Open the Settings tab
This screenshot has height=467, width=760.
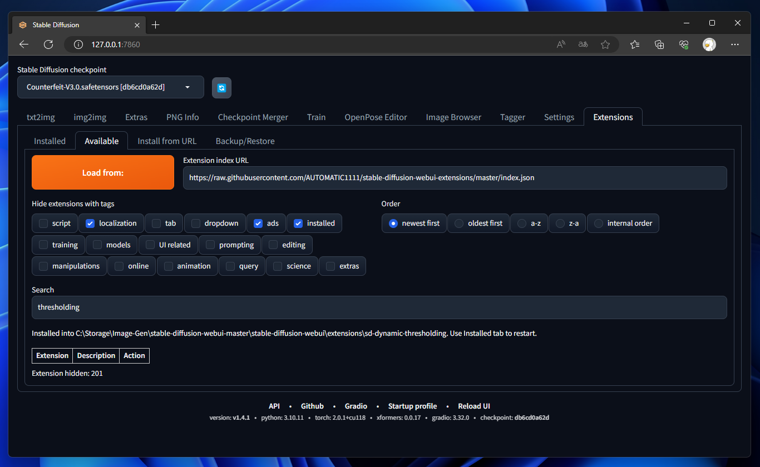[559, 117]
